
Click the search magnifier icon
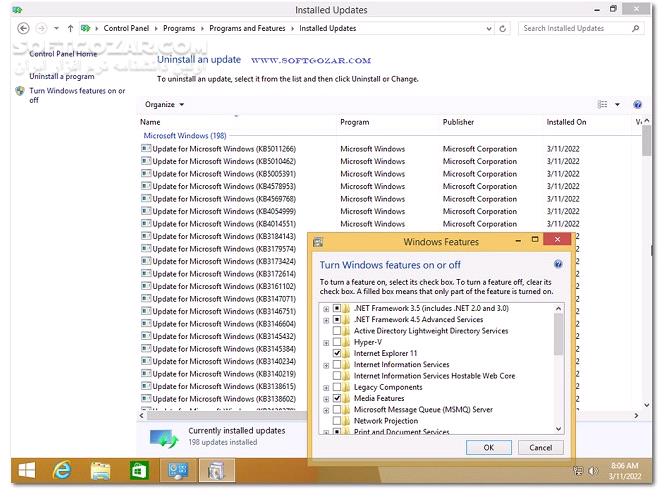click(635, 28)
